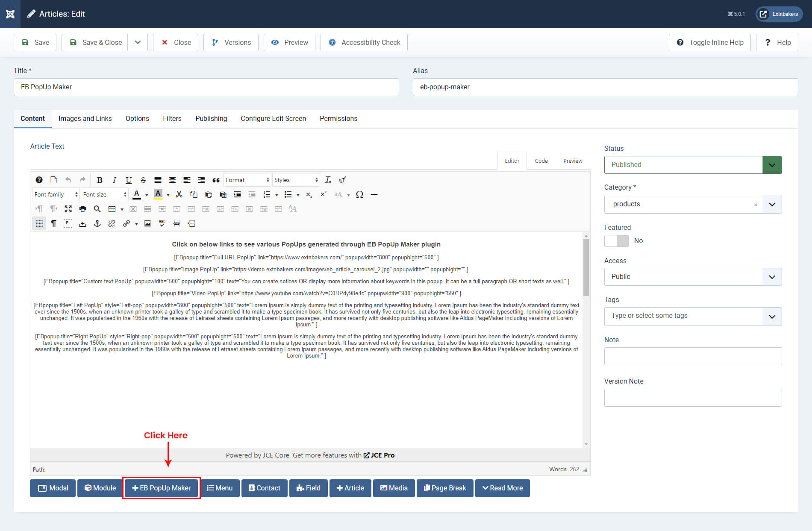The width and height of the screenshot is (812, 531).
Task: Switch to the Publishing tab
Action: pos(211,118)
